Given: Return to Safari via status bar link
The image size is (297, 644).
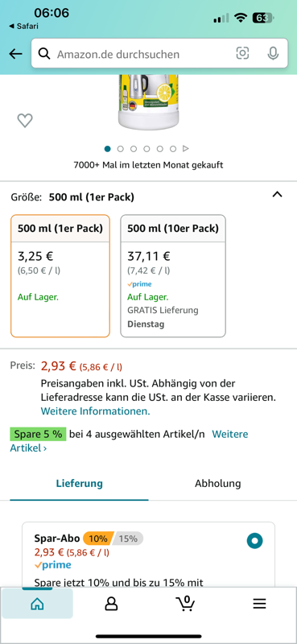Looking at the screenshot, I should point(23,27).
